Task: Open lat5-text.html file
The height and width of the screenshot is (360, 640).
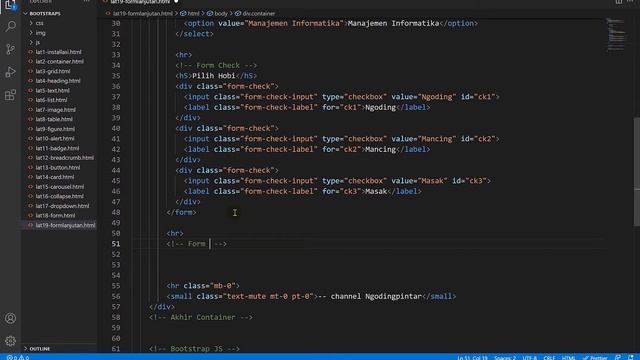Action: point(52,90)
